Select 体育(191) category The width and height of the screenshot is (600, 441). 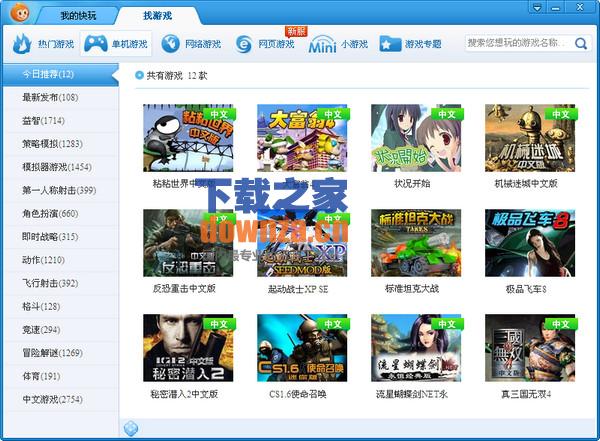click(x=60, y=376)
